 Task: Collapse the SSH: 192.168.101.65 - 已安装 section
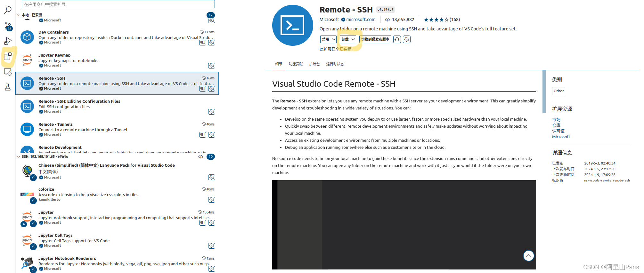19,157
